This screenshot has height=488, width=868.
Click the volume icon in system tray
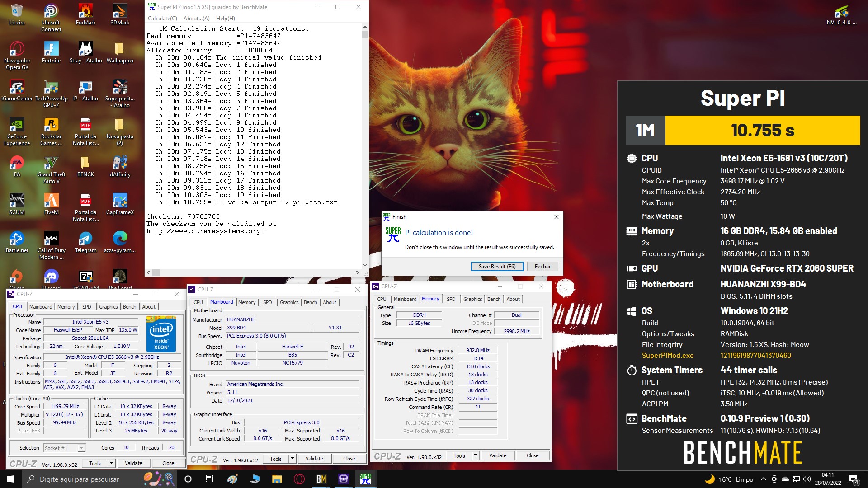tap(807, 479)
